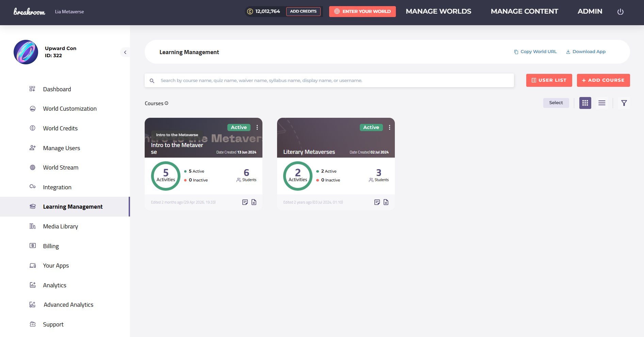
Task: Click the breakroom logo
Action: point(29,12)
